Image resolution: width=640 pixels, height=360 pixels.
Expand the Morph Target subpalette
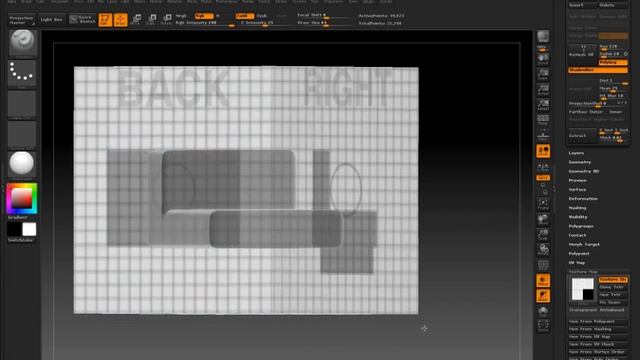pos(584,244)
